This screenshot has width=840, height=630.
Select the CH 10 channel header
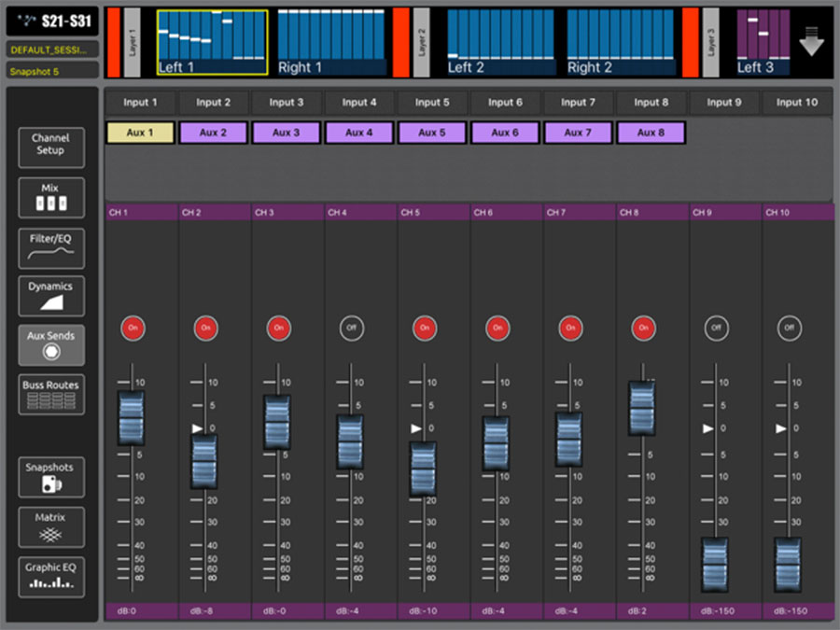pyautogui.click(x=798, y=212)
